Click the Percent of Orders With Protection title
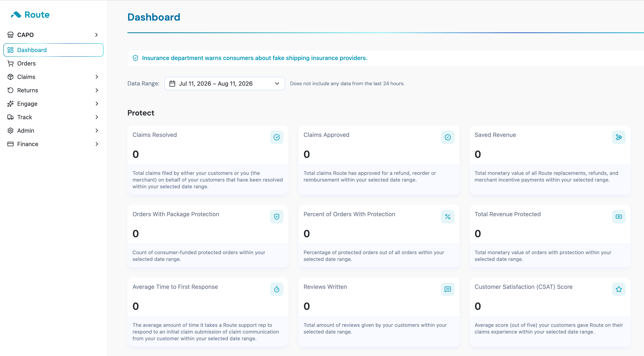 (x=349, y=214)
